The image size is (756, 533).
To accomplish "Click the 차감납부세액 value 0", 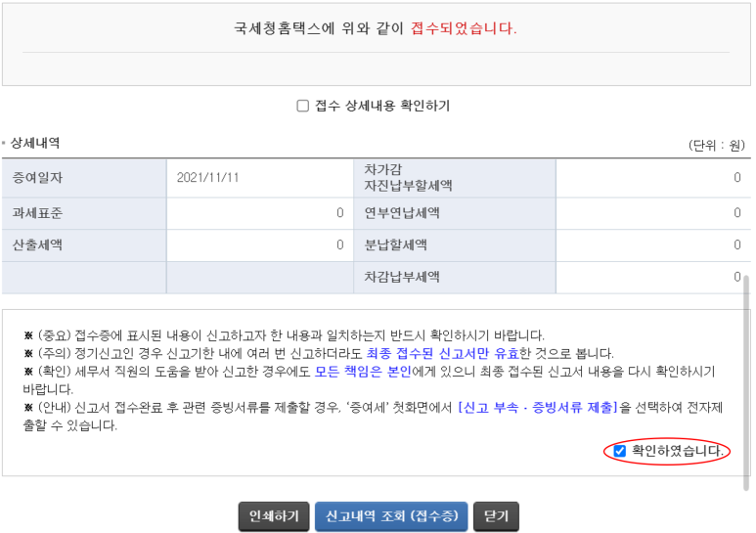I will 737,277.
